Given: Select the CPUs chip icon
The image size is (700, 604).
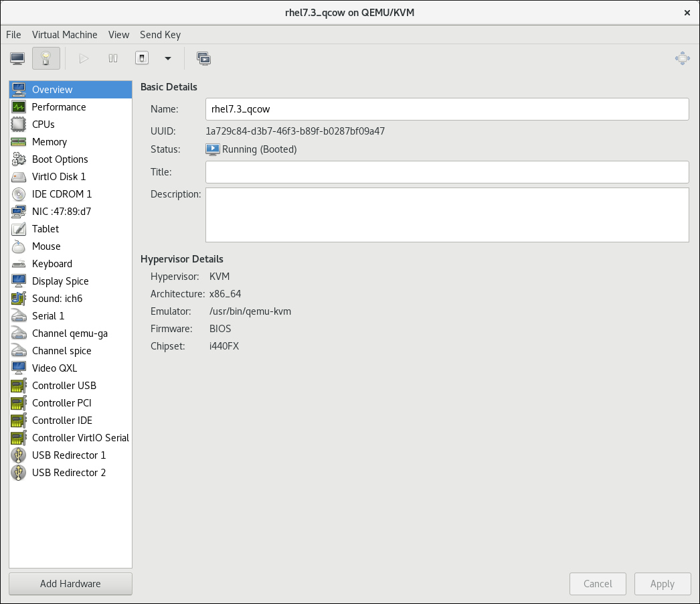Looking at the screenshot, I should pos(19,124).
